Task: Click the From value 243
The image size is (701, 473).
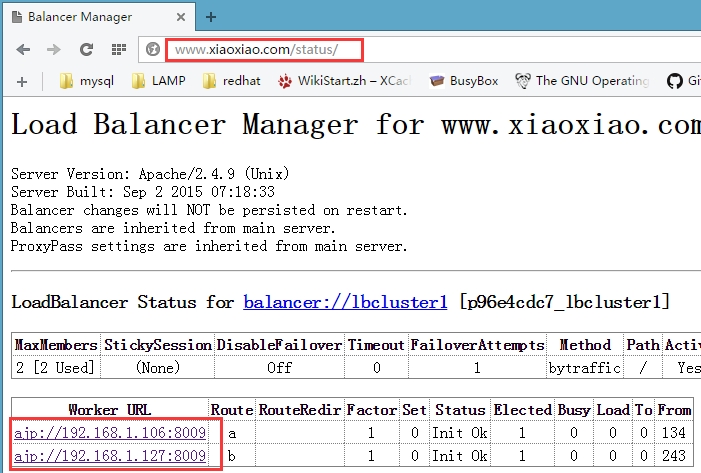Action: (x=674, y=456)
